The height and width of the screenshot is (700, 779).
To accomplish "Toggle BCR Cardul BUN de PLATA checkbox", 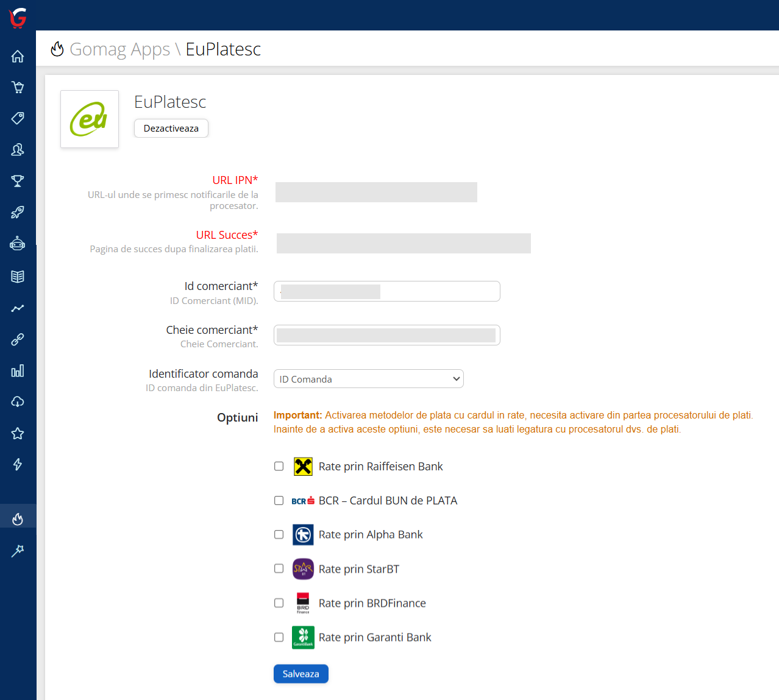I will point(279,500).
